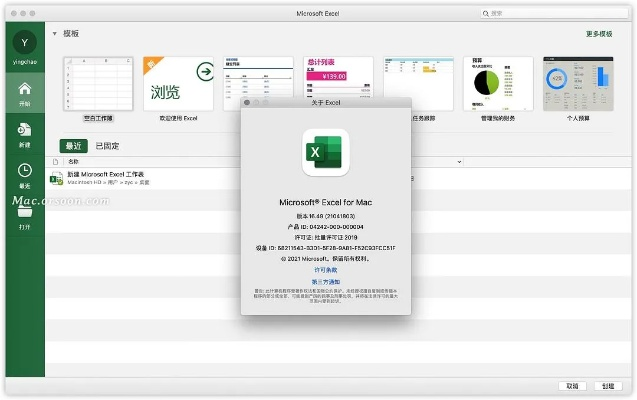Image resolution: width=637 pixels, height=400 pixels.
Task: Go to the 开始 Home sidebar icon
Action: (x=25, y=89)
